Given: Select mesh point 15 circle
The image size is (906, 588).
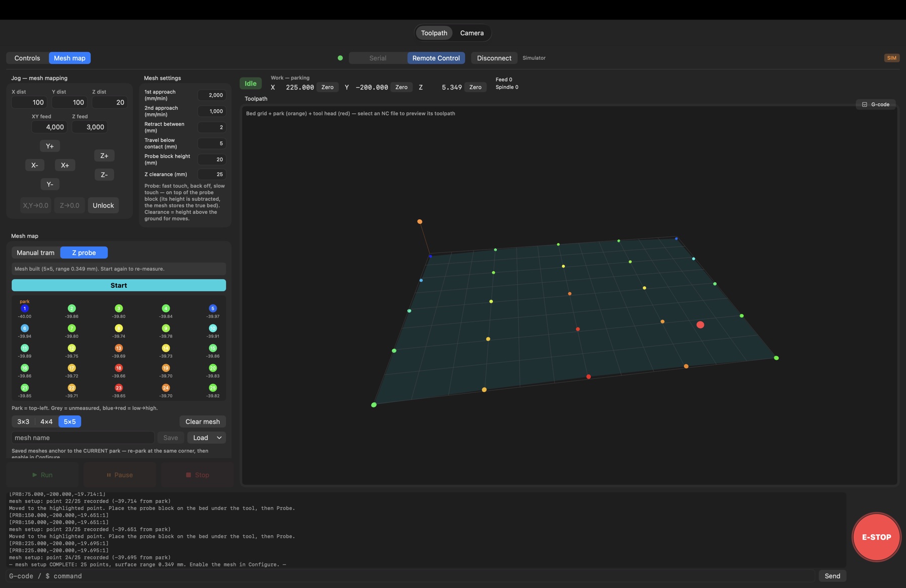Looking at the screenshot, I should 213,348.
